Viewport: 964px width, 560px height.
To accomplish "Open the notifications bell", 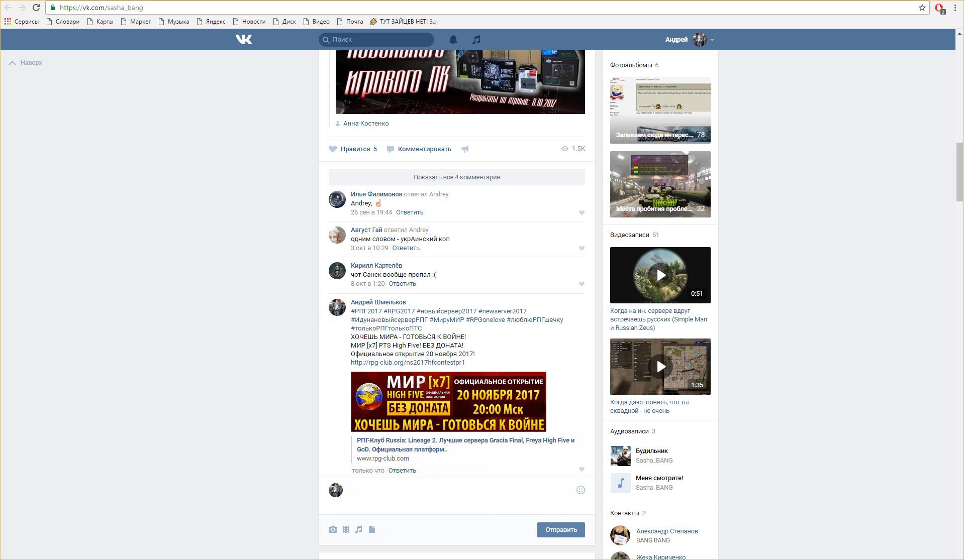I will coord(453,39).
